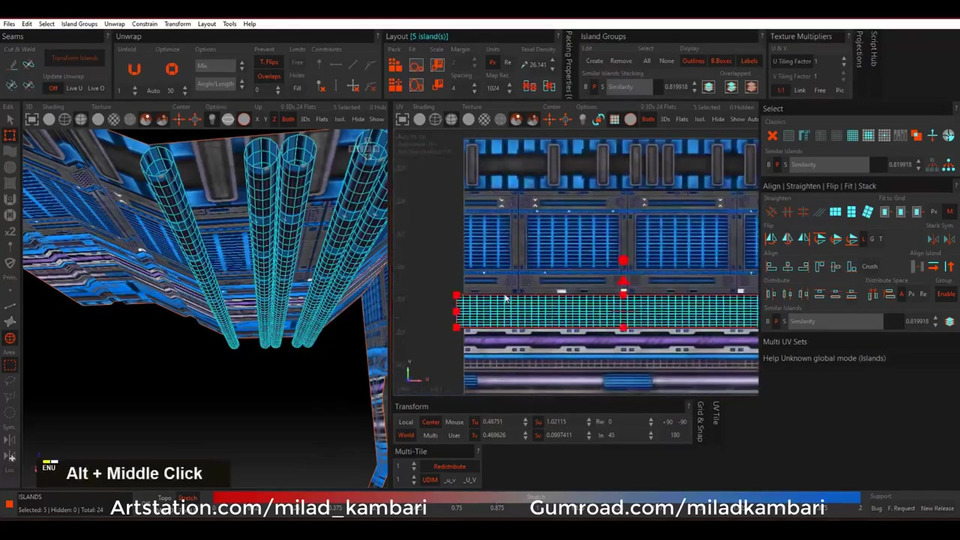Toggle Labels display in Island Groups

[x=749, y=61]
